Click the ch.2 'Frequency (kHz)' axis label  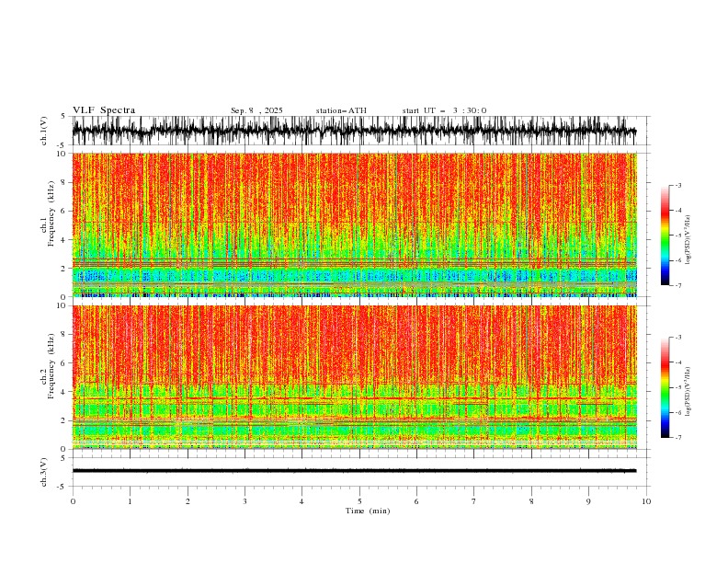[x=51, y=366]
